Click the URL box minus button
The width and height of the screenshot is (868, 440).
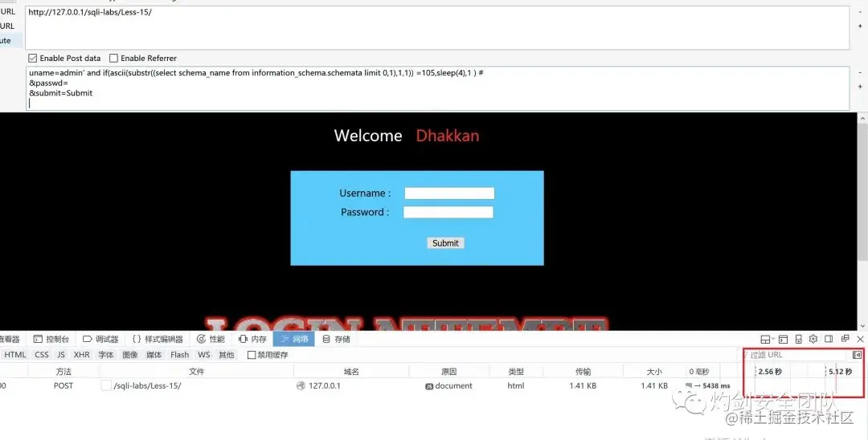(860, 11)
